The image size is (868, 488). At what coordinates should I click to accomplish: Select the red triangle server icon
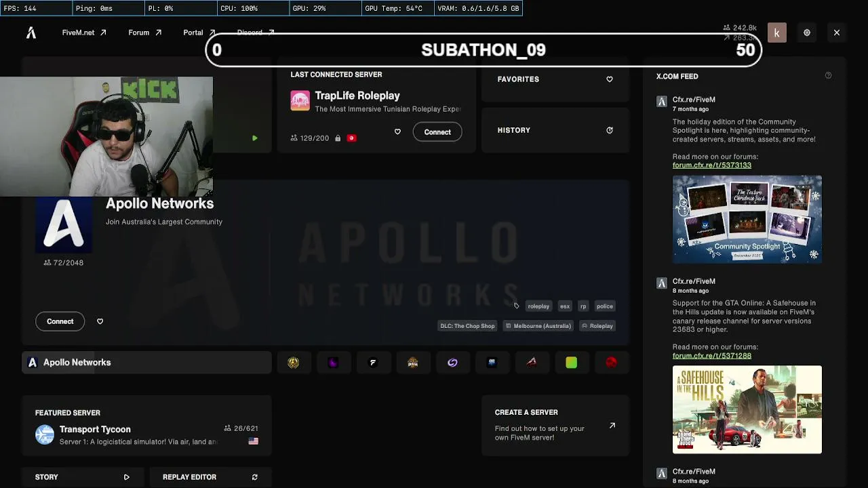point(532,363)
